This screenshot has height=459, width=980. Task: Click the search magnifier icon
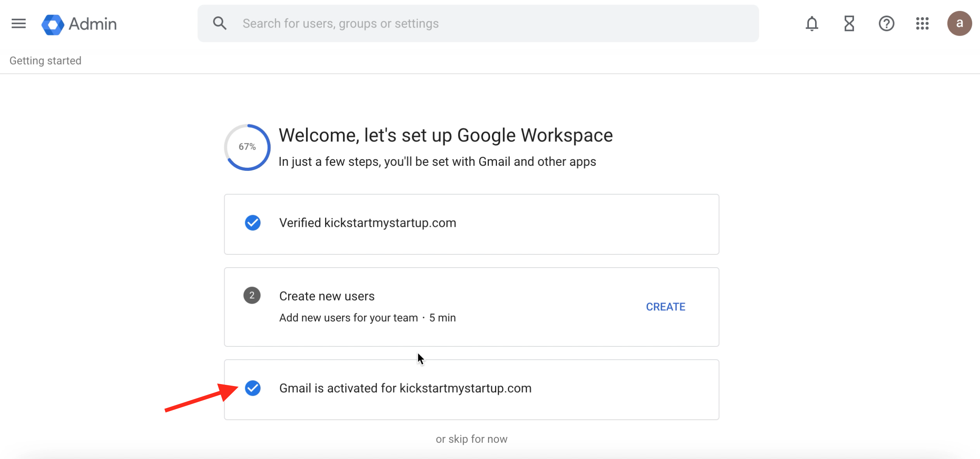[x=220, y=23]
